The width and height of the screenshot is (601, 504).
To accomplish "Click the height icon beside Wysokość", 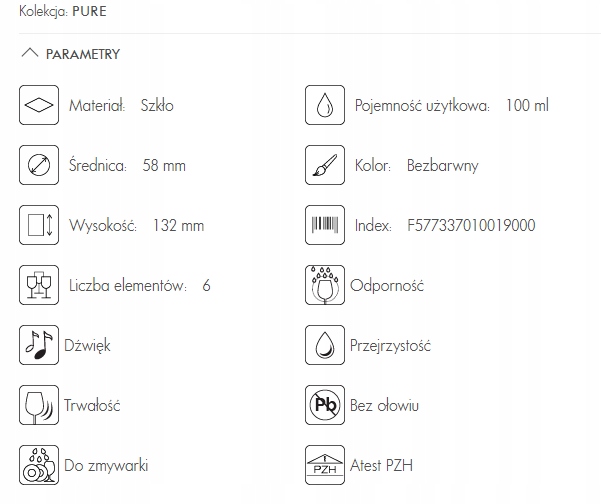I will (x=38, y=225).
